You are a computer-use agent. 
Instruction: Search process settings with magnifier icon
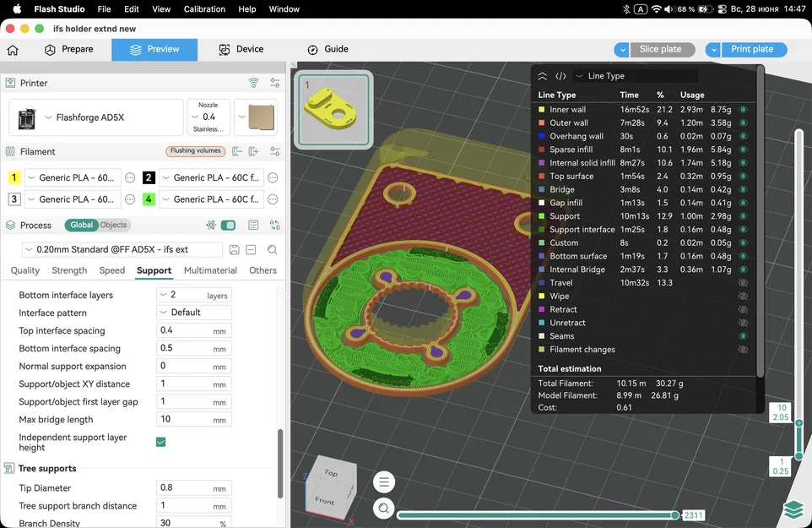[x=273, y=250]
